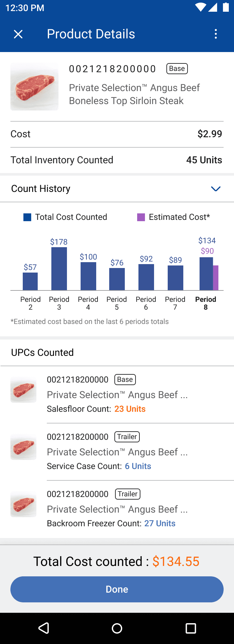Select the Backroom Freezer Count steak thumbnail
This screenshot has height=644, width=234.
coord(23,504)
